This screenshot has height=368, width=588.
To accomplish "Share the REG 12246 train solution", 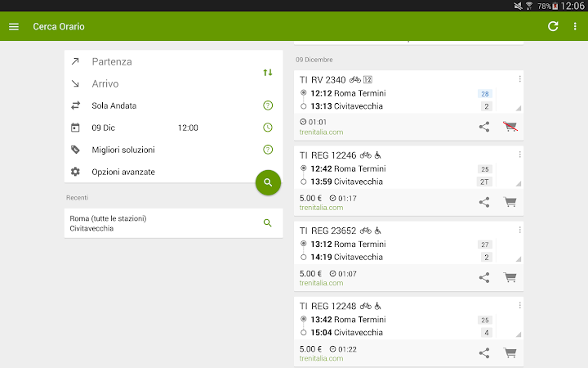I will (x=484, y=202).
